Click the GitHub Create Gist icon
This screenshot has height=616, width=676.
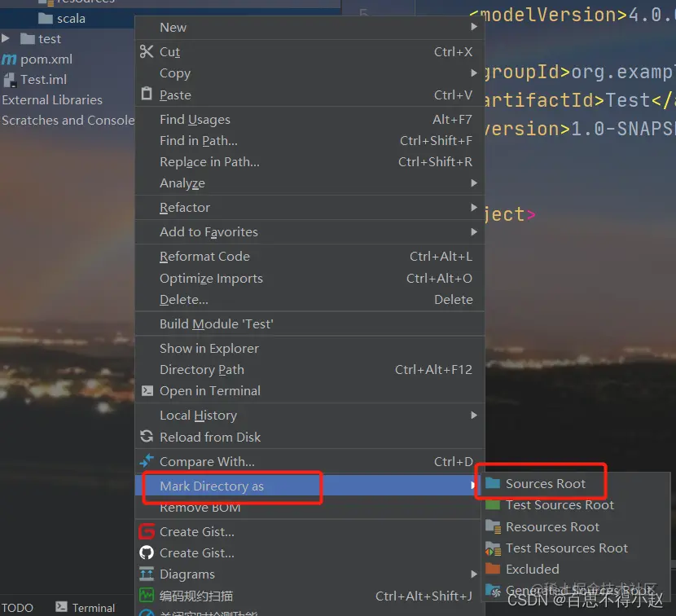click(x=147, y=552)
